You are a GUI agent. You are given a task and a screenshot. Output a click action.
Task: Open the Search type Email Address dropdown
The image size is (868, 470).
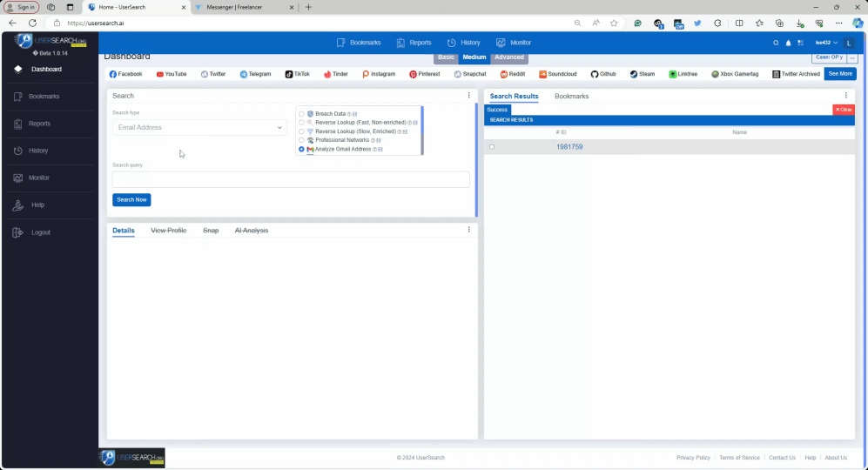click(199, 128)
